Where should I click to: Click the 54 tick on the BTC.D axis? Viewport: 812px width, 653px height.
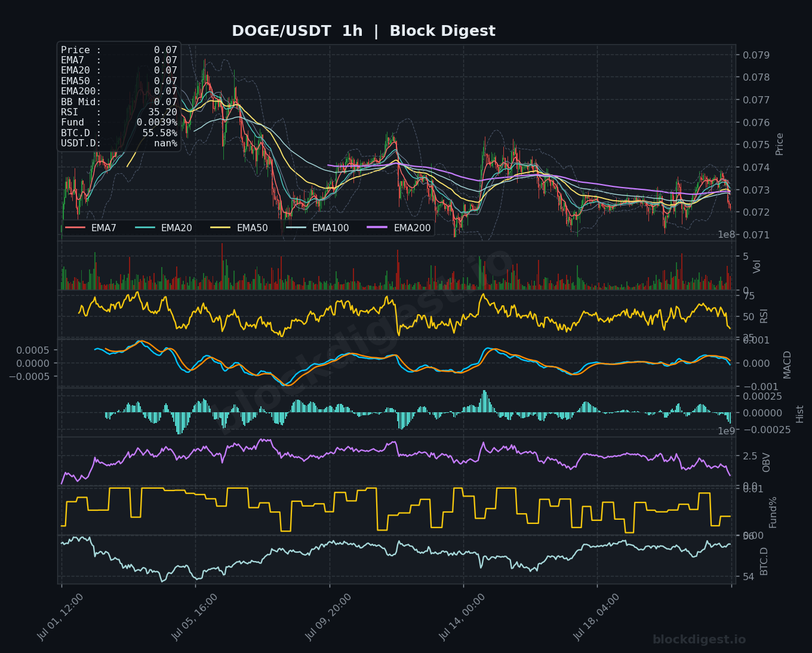tap(748, 576)
